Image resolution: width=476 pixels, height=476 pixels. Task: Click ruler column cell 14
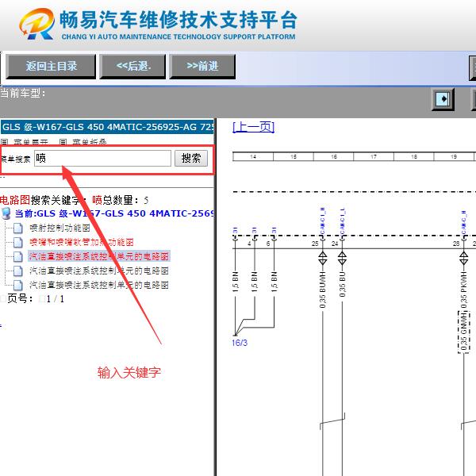pos(253,156)
